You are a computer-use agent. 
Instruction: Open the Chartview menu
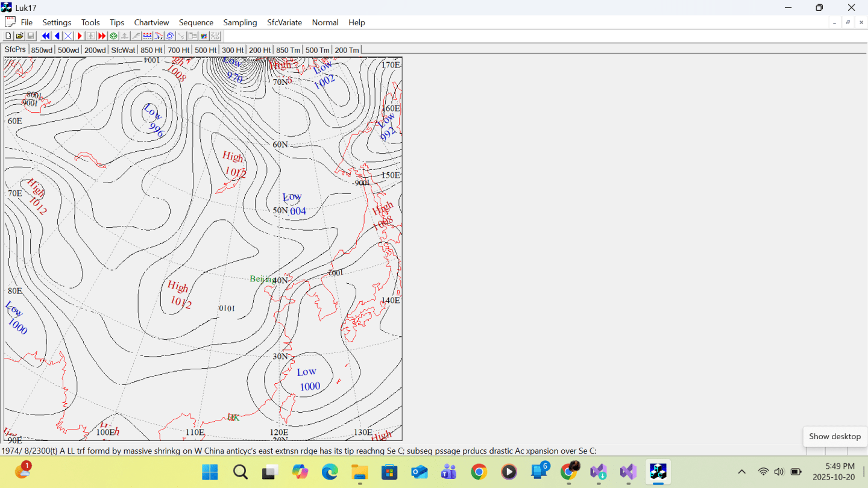coord(151,22)
